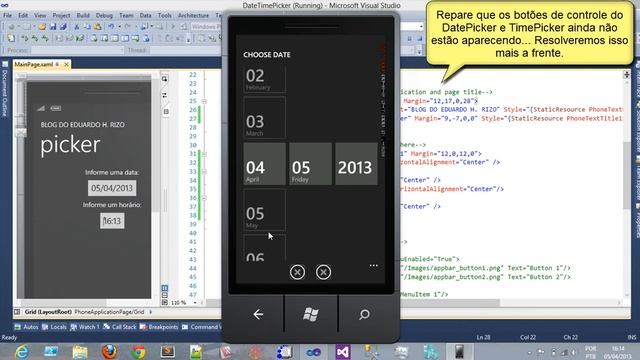Click the Save toolbar icon

coord(53,27)
